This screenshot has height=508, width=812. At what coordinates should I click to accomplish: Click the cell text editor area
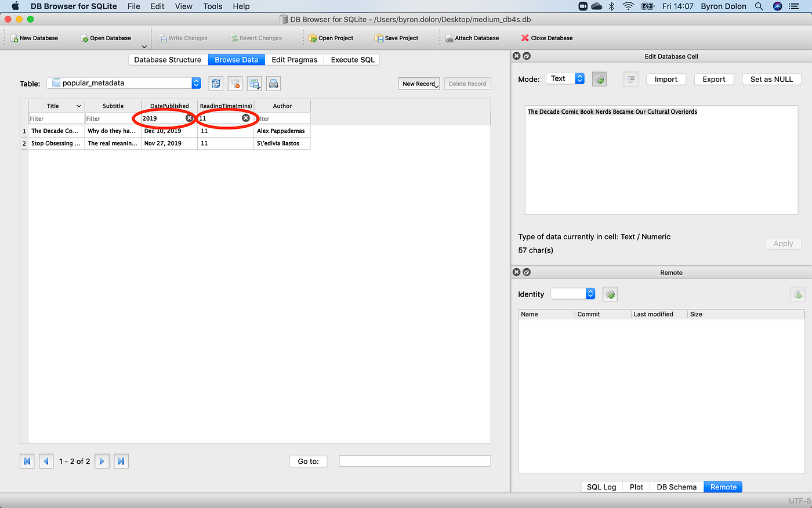pos(661,160)
